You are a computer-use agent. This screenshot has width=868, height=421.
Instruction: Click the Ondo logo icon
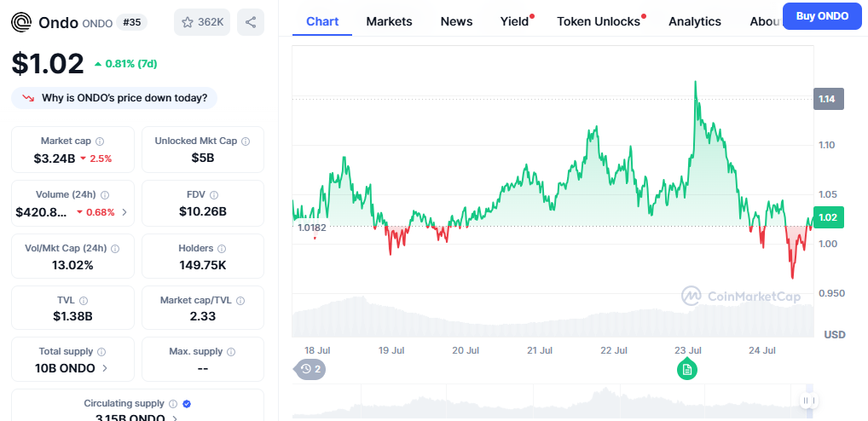click(x=22, y=22)
